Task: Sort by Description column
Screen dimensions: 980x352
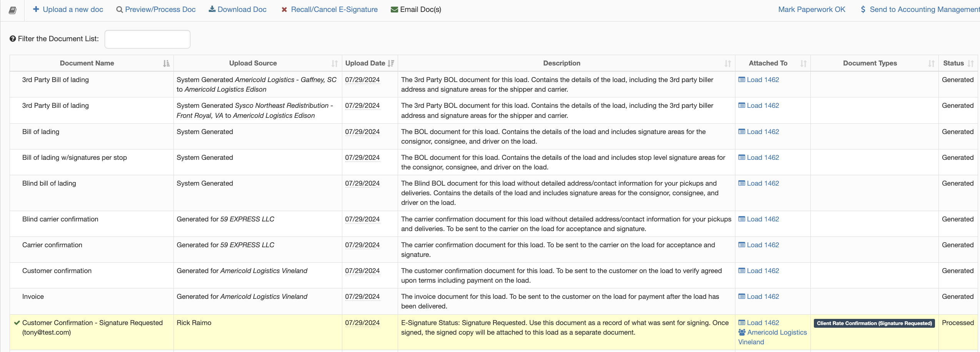Action: tap(566, 63)
